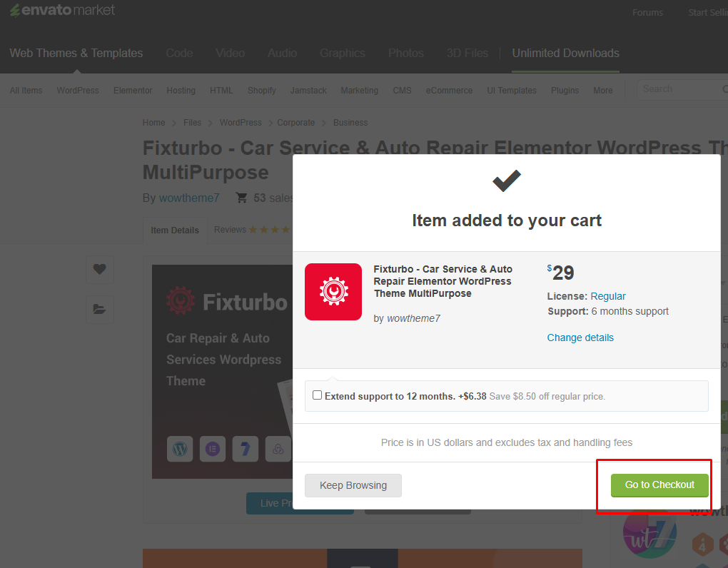This screenshot has width=728, height=568.
Task: Select HTML subcategory
Action: (x=221, y=91)
